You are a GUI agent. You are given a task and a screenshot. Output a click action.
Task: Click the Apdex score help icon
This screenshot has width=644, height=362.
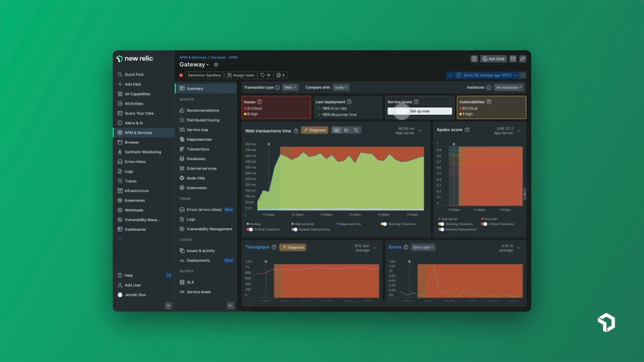pyautogui.click(x=467, y=130)
